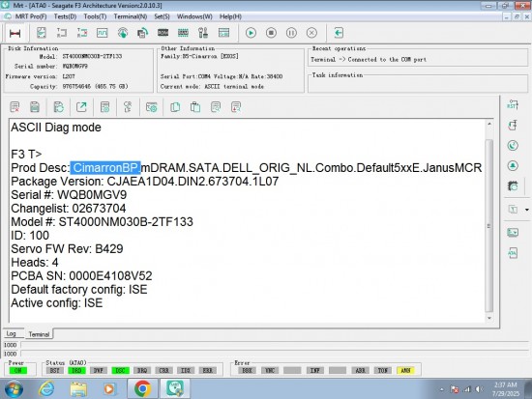
Task: Click the ABR error indicator
Action: 360,371
